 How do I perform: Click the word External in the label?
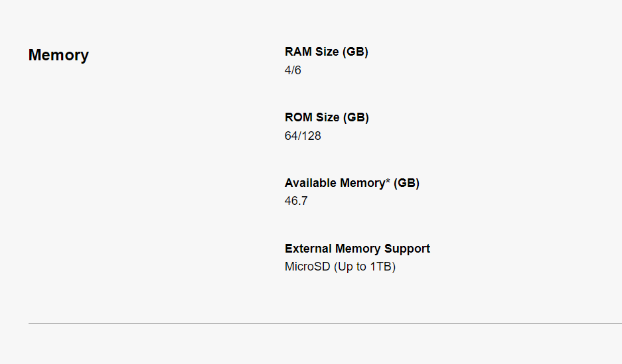coord(308,249)
